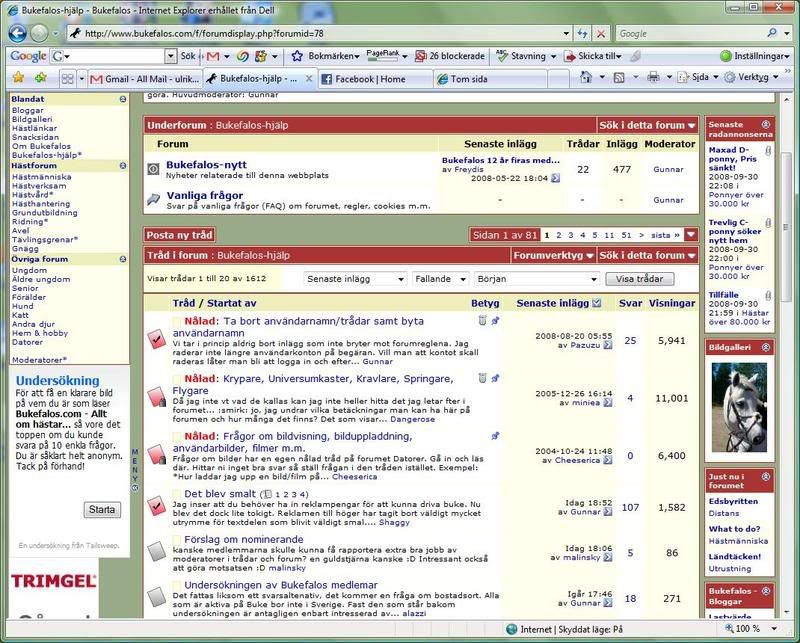Click the Add to Favorites star-plus icon
Screen dimensions: 800x643
point(40,78)
